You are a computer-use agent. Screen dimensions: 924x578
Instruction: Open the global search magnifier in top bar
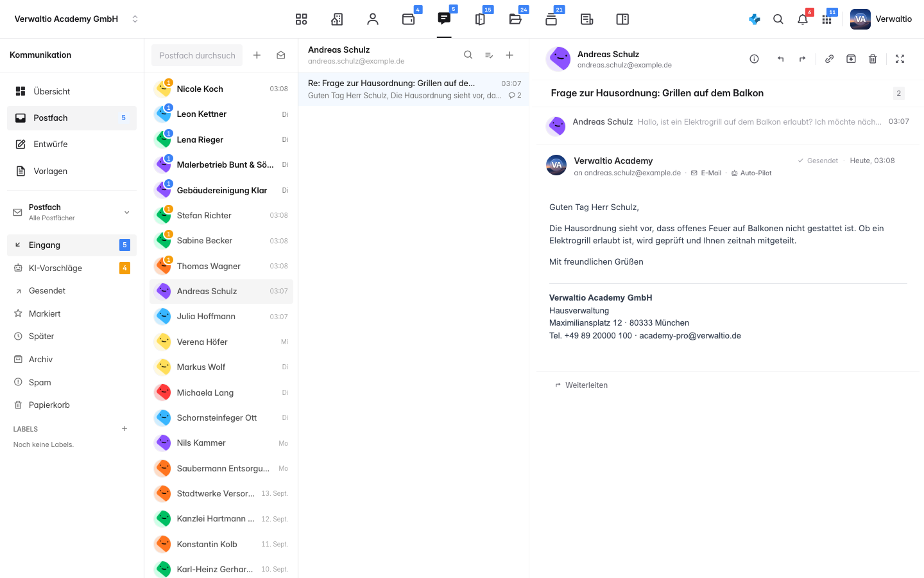[x=778, y=19]
